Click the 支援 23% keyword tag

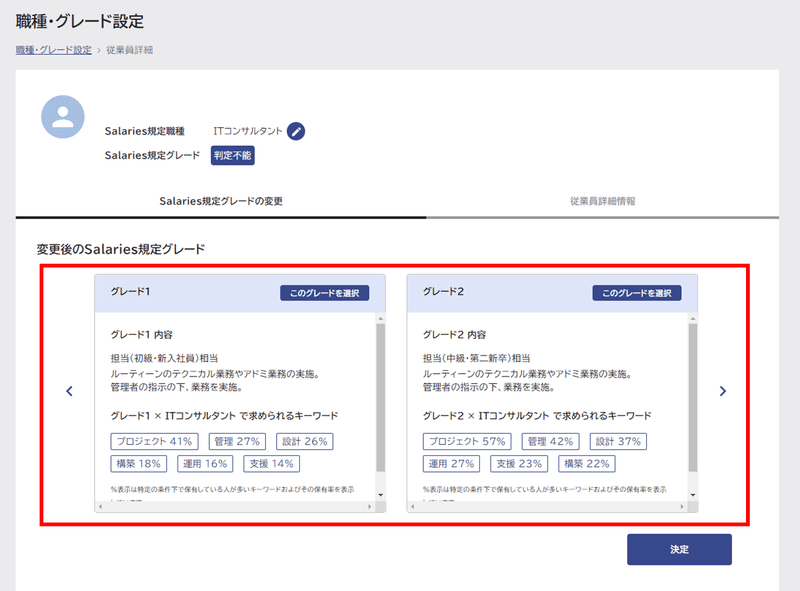519,464
